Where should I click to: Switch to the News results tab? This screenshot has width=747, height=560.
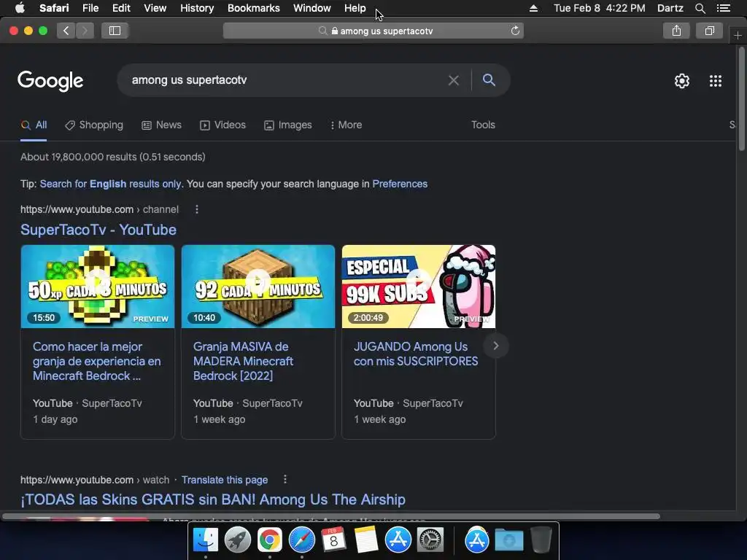coord(162,125)
